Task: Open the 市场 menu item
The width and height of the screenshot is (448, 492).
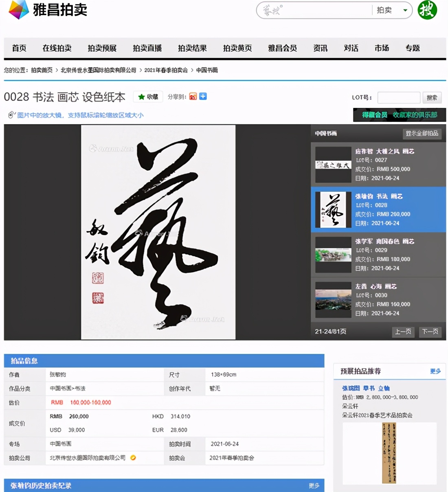Action: [x=382, y=48]
